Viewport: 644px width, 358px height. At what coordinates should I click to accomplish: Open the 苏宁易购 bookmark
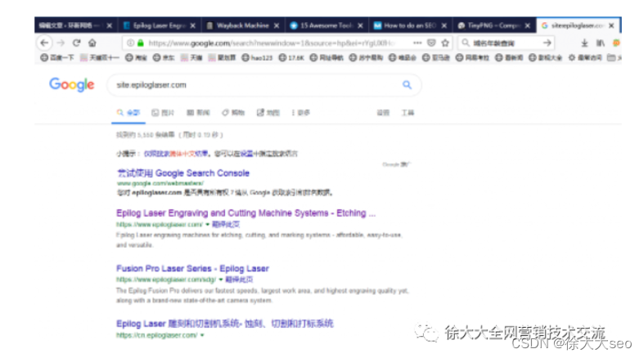pos(366,58)
